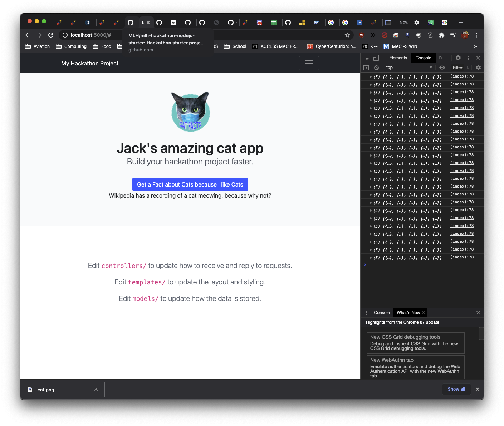Open the MAC -> WIN bookmark
The height and width of the screenshot is (426, 504).
[400, 46]
